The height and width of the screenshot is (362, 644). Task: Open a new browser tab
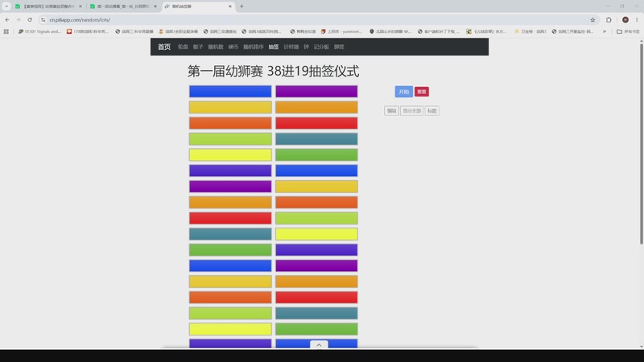pyautogui.click(x=242, y=6)
